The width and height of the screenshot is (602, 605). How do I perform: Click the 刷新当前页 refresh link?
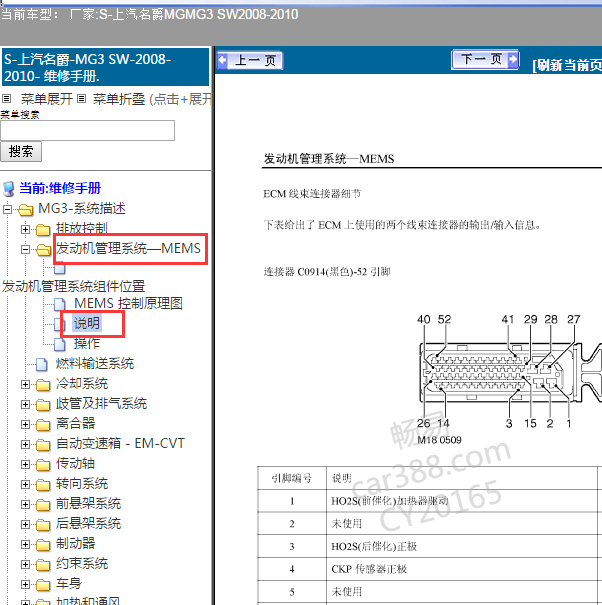567,65
